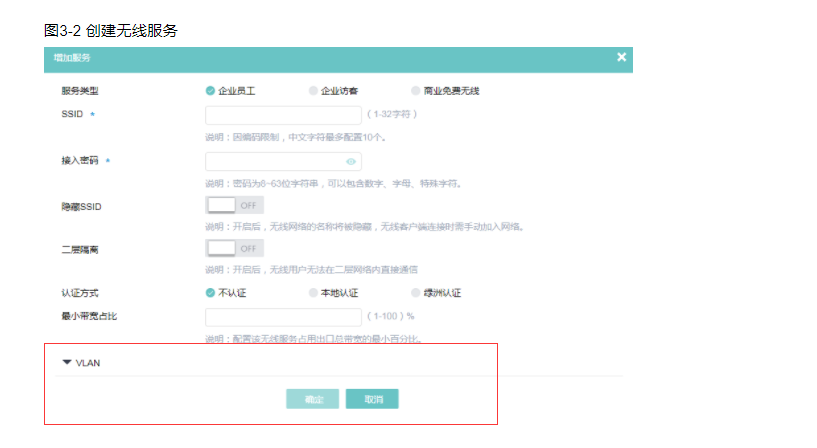Click the 最小带宽占比 input field
The width and height of the screenshot is (817, 448).
click(283, 317)
